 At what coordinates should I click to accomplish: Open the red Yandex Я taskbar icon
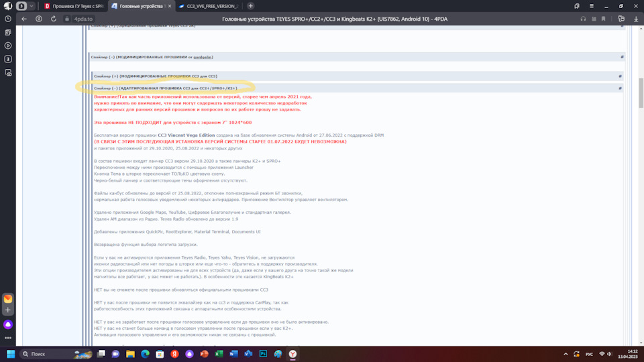pos(174,354)
